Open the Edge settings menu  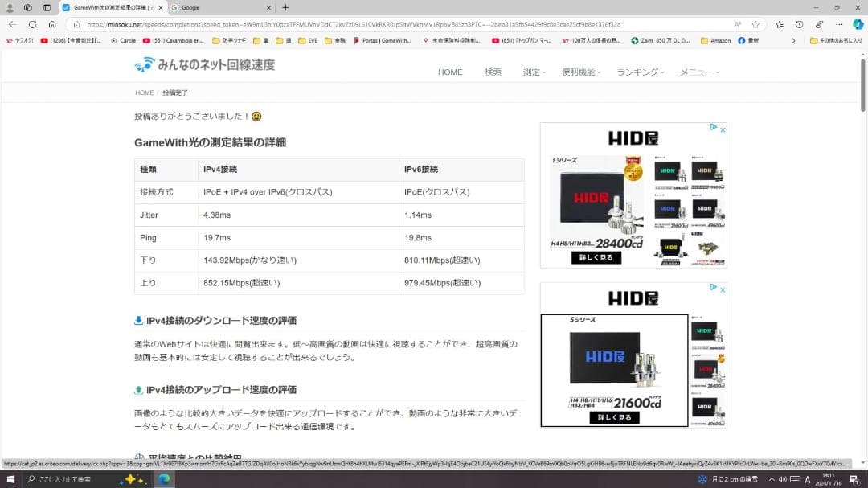click(839, 24)
